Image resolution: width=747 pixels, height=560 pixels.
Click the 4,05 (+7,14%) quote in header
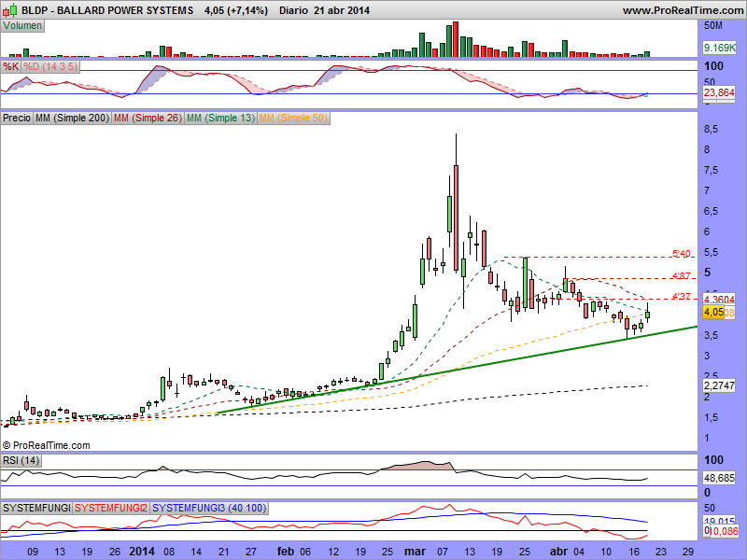coord(236,10)
